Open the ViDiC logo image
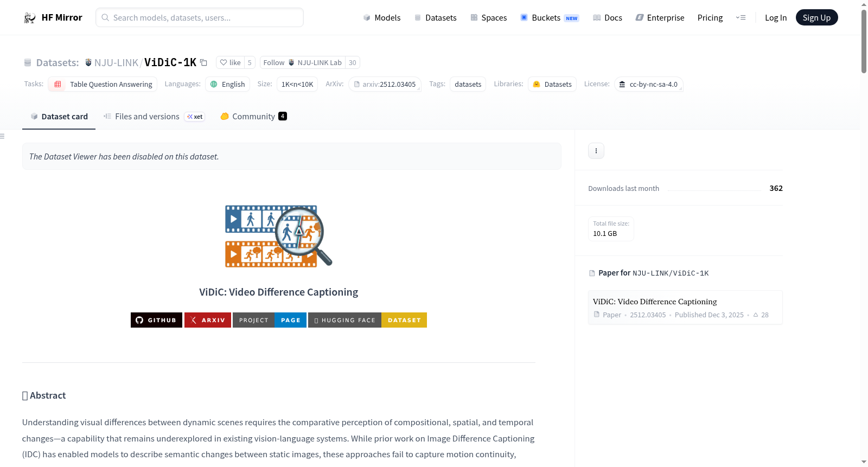Screen dimensions: 868x467 279,236
